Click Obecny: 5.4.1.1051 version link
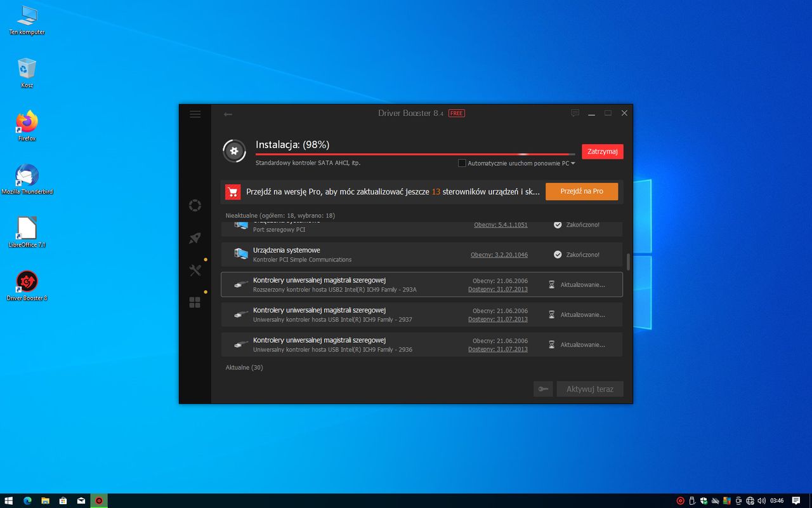Screen dimensions: 812x508 coord(501,225)
